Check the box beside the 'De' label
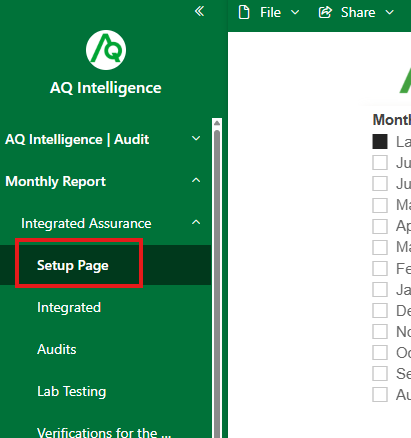411x438 pixels. click(380, 311)
